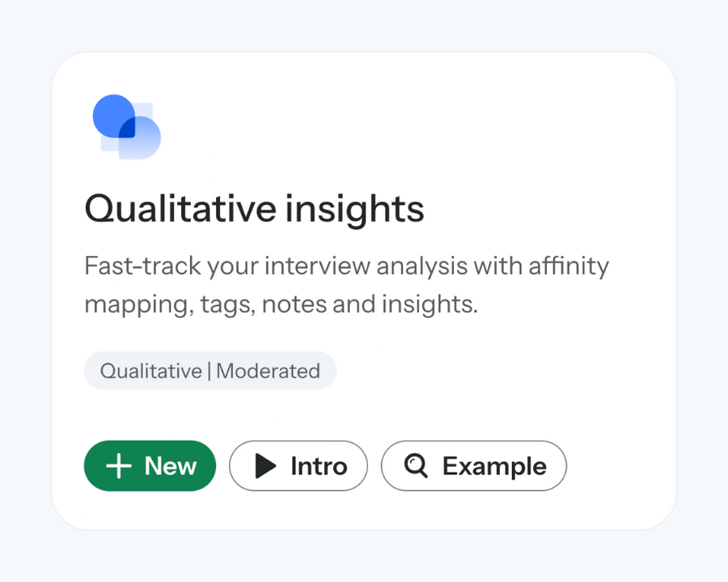
Task: Open the Example button
Action: 473,466
